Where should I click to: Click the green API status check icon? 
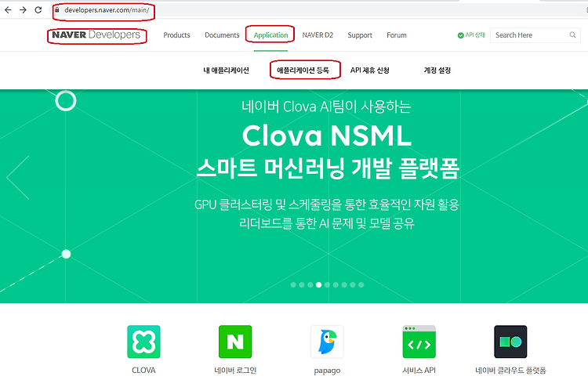point(460,35)
